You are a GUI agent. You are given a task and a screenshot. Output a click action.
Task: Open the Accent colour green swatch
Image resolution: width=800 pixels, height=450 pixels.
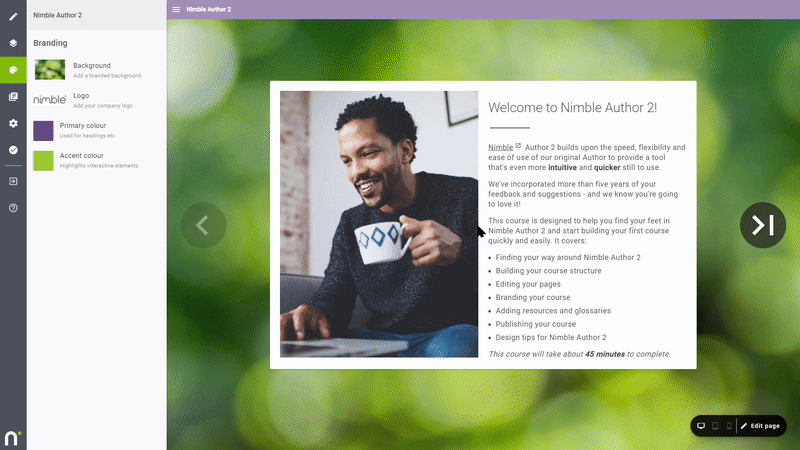click(x=43, y=161)
